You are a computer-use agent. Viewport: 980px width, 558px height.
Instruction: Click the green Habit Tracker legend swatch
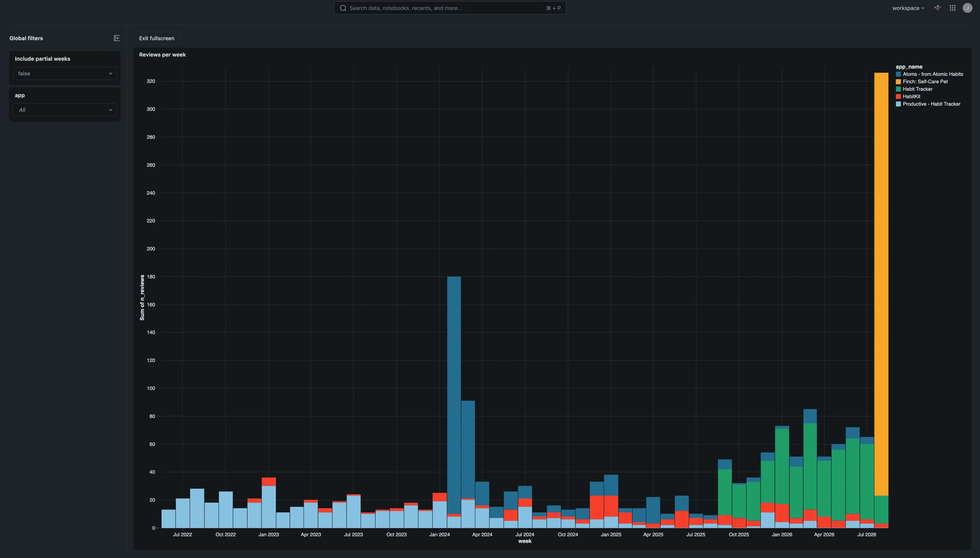coord(898,89)
